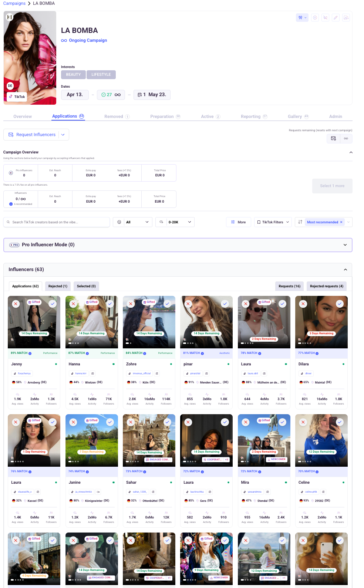Screen dimensions: 364x588
Task: Open Jenny's profile photo thumbnail
Action: [34, 322]
